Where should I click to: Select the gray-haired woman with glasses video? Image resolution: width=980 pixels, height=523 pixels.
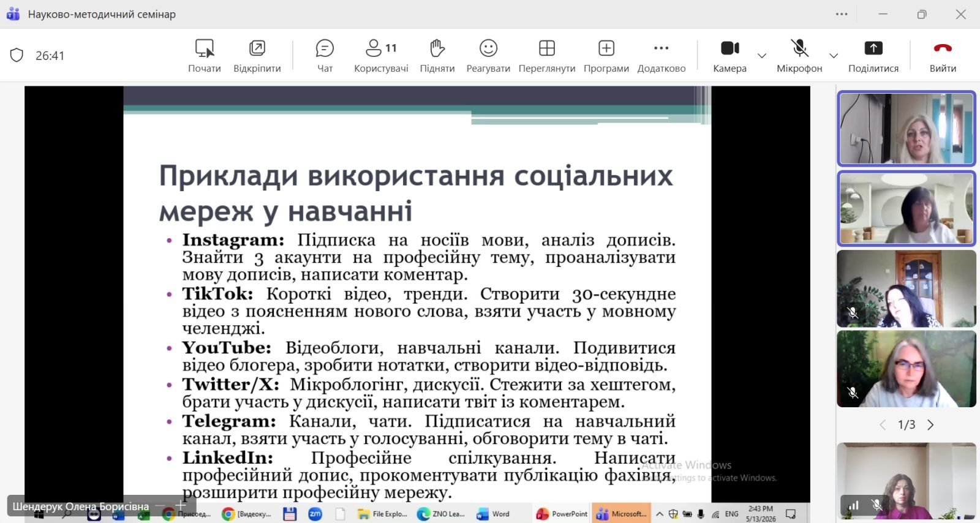point(907,369)
